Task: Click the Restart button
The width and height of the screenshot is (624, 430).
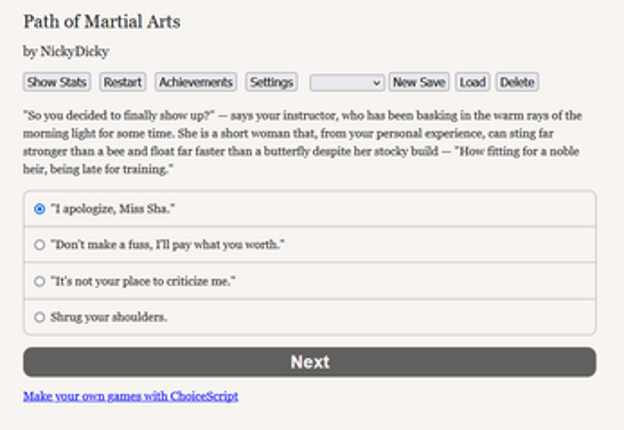Action: tap(123, 82)
